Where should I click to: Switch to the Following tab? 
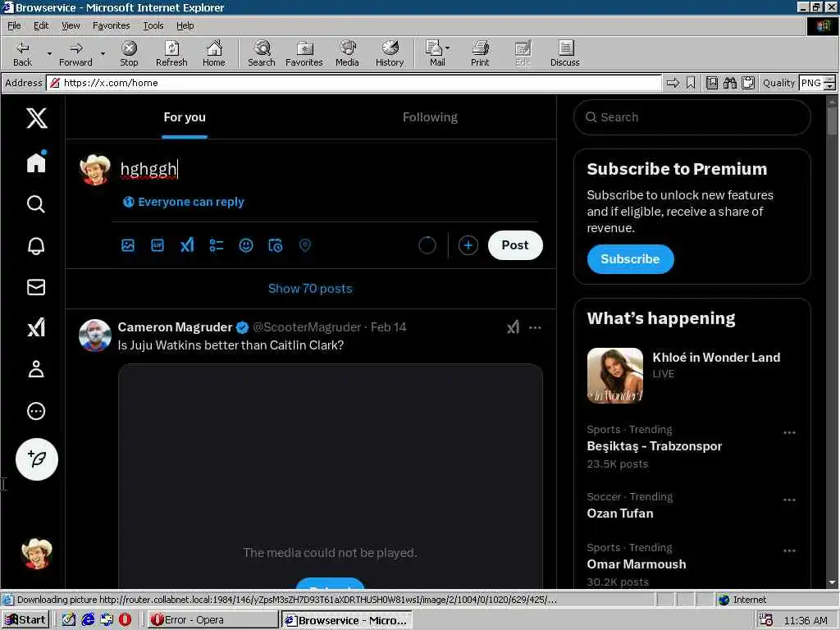430,117
